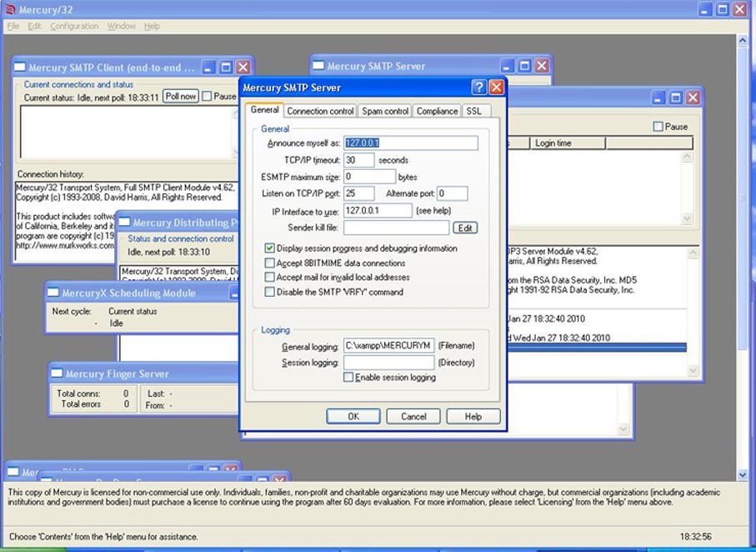Check Enable session logging
This screenshot has width=756, height=552.
[x=348, y=377]
